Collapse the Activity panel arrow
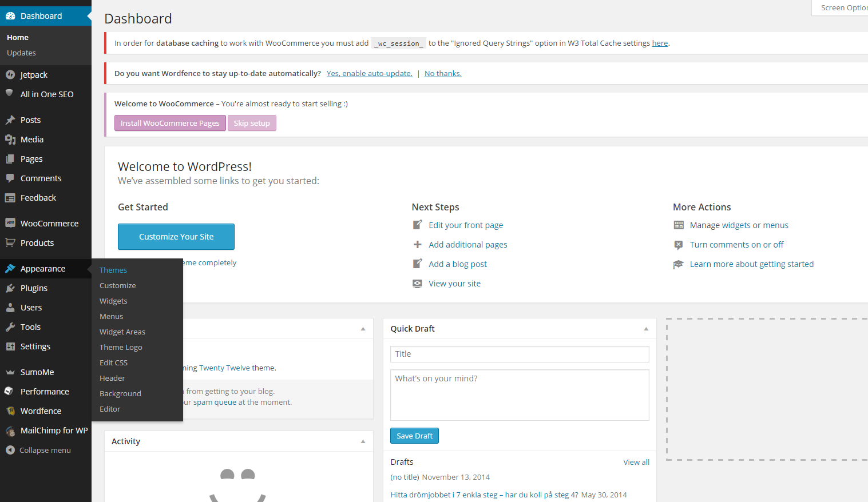Screen dimensions: 868x502 click(363, 441)
